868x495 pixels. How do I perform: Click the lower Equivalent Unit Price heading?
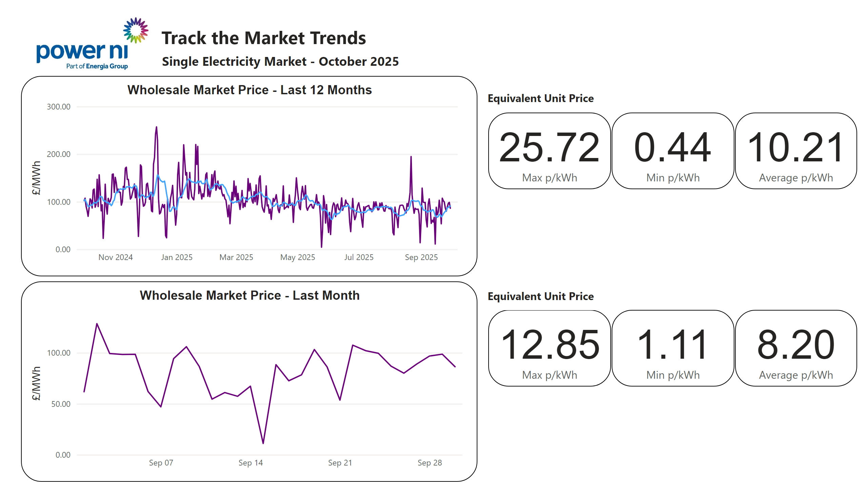pos(540,296)
